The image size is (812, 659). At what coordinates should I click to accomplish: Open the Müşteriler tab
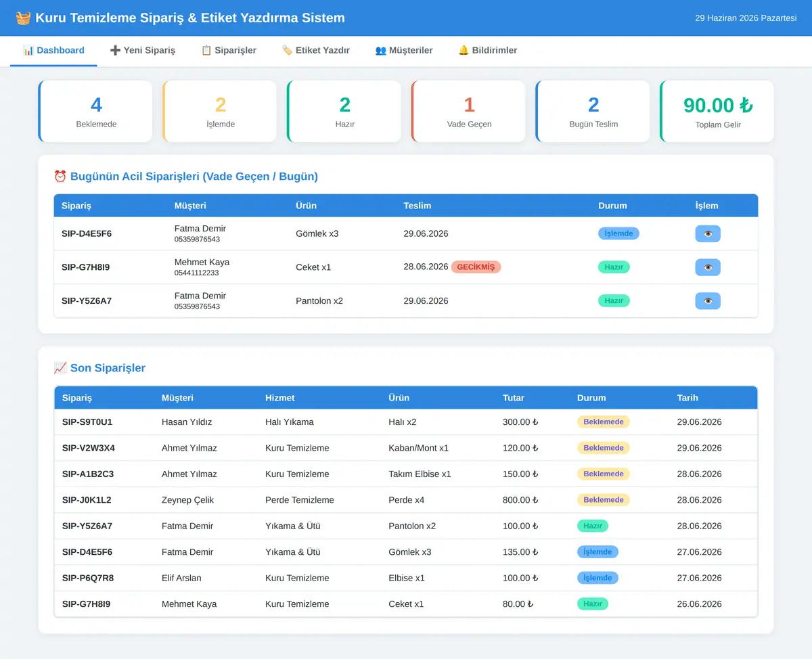(404, 51)
